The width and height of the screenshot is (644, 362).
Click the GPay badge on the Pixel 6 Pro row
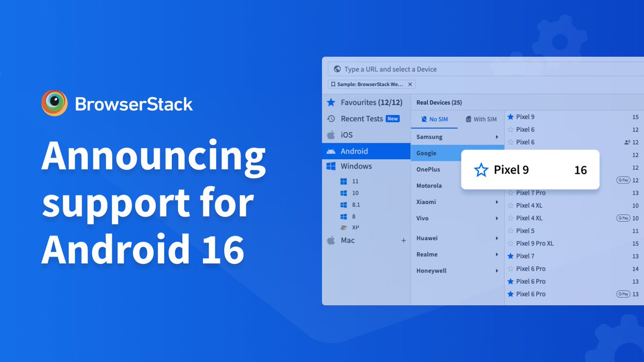pos(623,294)
